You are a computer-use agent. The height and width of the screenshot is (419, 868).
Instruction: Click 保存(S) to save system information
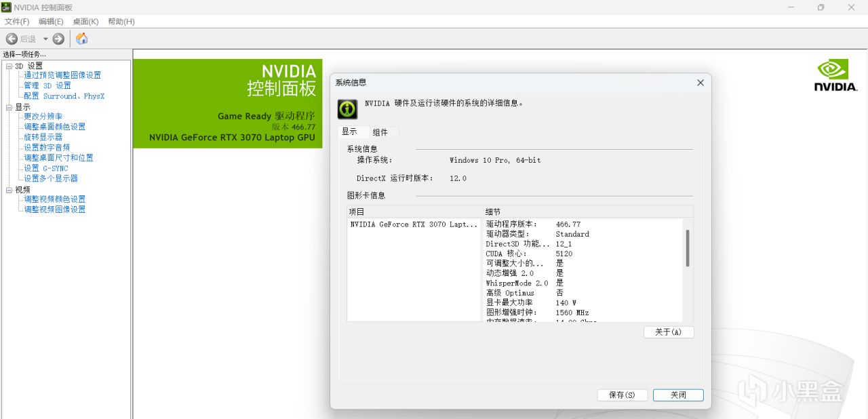click(x=622, y=395)
